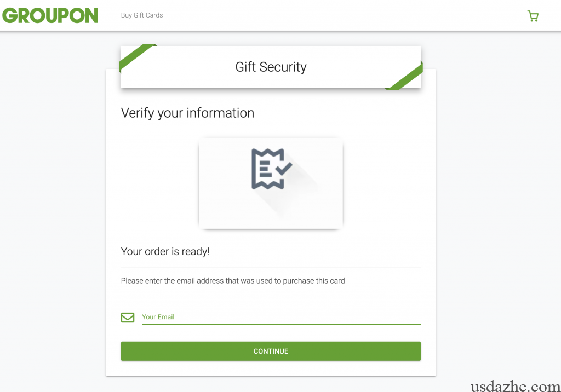Viewport: 561px width, 392px height.
Task: Click the Gift Security banner title
Action: click(x=271, y=67)
